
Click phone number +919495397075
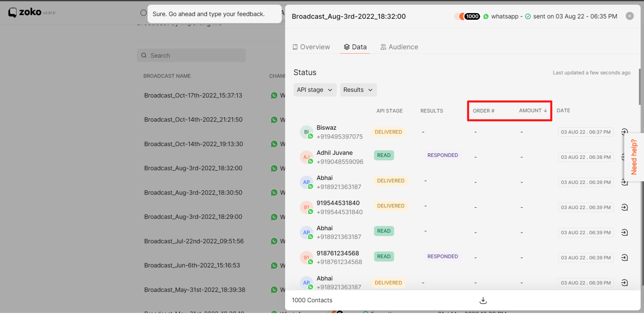click(x=340, y=137)
